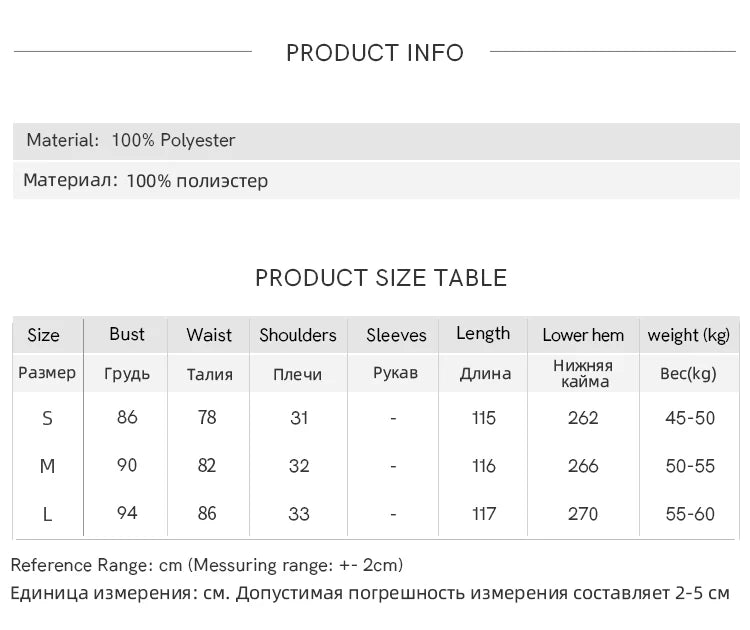Click the lower hem value 266
Viewport: 750px width, 630px height.
tap(583, 466)
